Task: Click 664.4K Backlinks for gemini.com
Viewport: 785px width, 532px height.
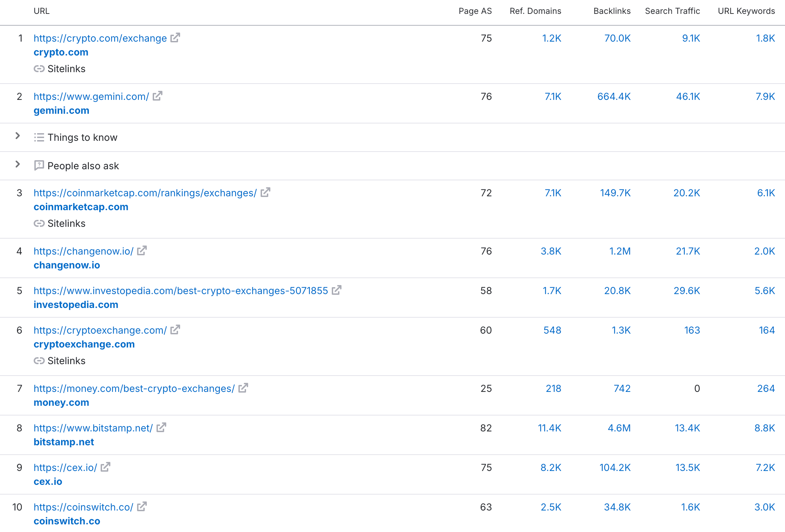Action: [x=614, y=96]
